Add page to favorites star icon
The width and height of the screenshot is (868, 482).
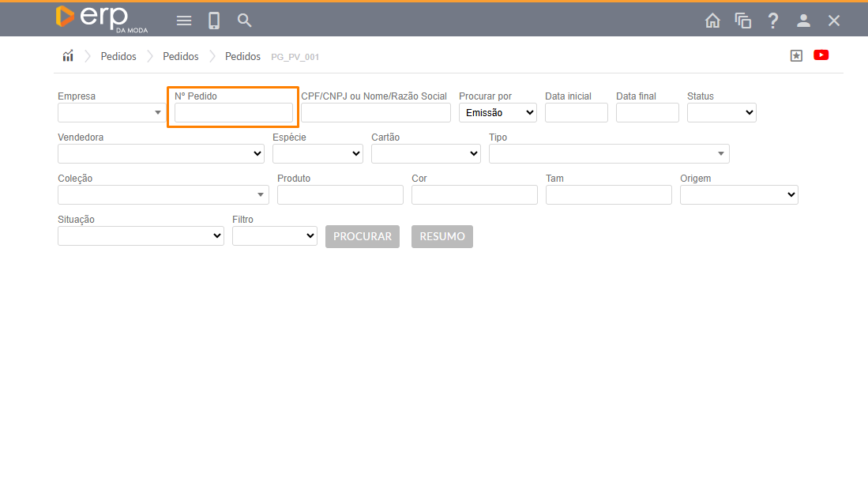pos(796,55)
